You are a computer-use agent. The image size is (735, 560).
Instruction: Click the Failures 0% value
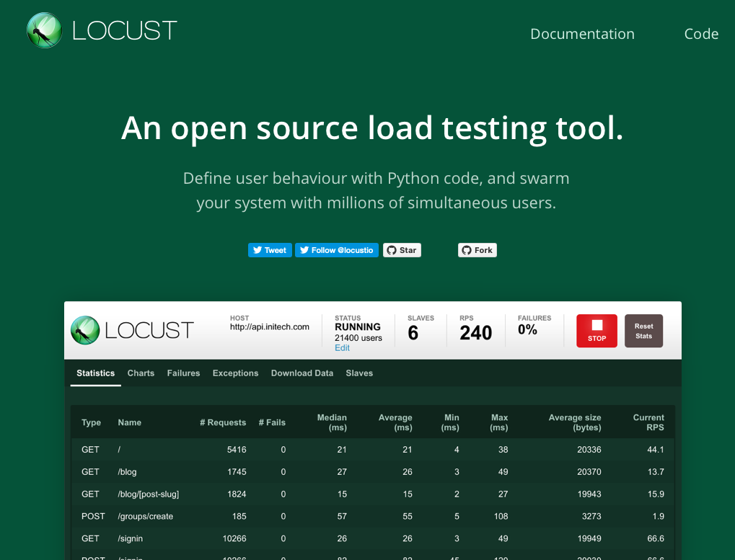click(x=527, y=329)
